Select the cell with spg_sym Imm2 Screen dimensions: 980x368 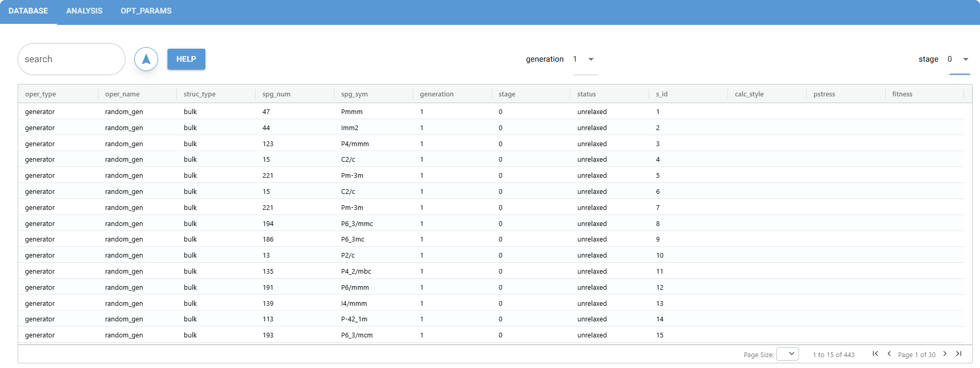(x=374, y=128)
